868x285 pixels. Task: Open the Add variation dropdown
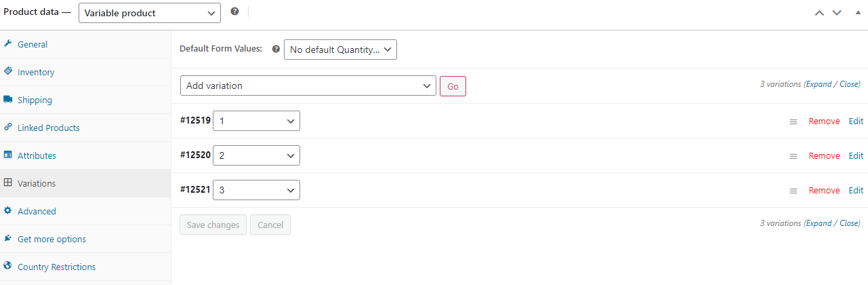click(308, 85)
